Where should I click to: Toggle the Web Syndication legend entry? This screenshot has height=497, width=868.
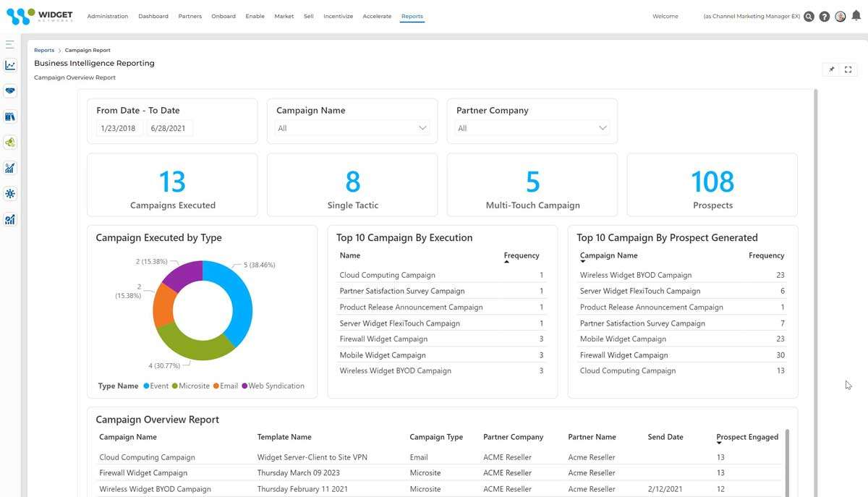277,386
